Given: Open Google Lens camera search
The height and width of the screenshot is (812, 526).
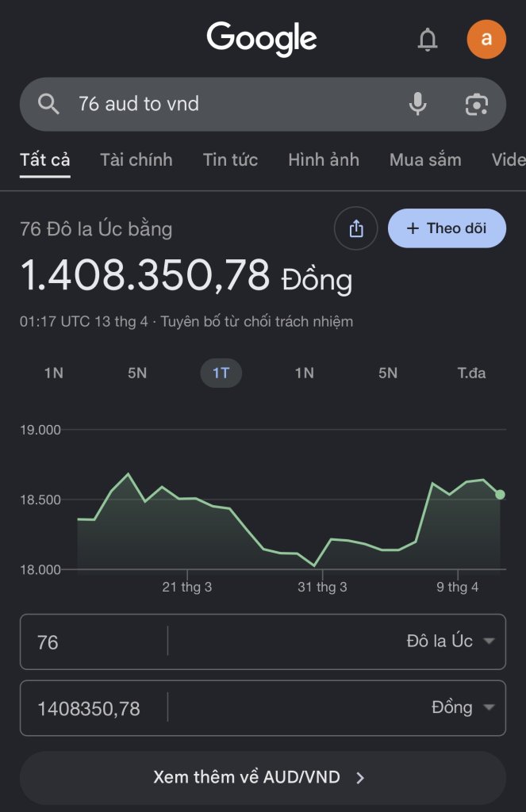Looking at the screenshot, I should click(476, 104).
